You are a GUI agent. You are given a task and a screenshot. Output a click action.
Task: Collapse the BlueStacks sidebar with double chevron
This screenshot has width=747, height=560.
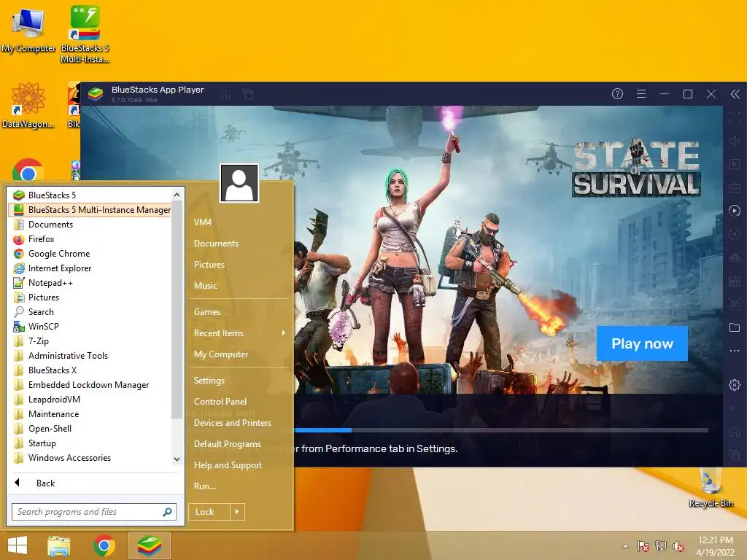735,94
